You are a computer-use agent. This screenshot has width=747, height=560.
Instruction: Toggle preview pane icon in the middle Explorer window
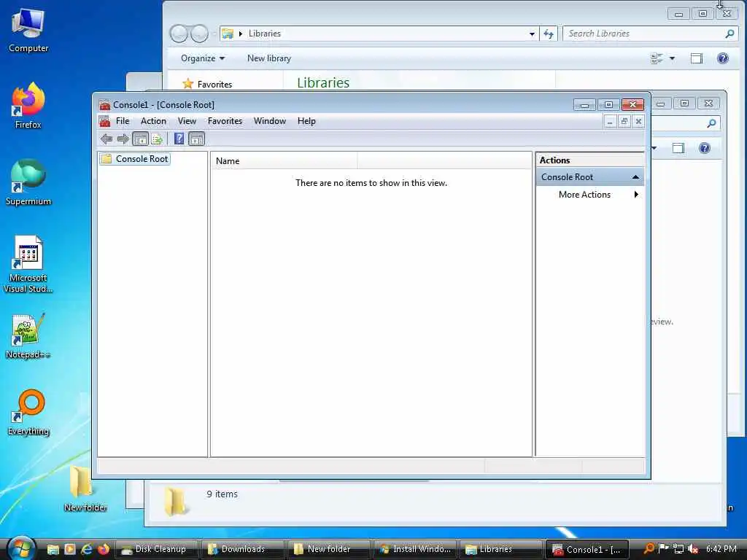[x=678, y=148]
